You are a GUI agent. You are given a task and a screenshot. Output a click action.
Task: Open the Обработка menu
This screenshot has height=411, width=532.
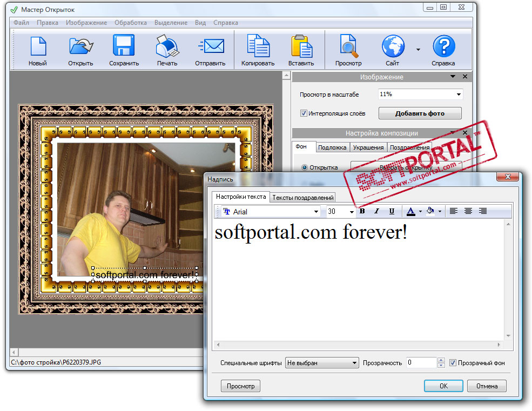tap(131, 23)
